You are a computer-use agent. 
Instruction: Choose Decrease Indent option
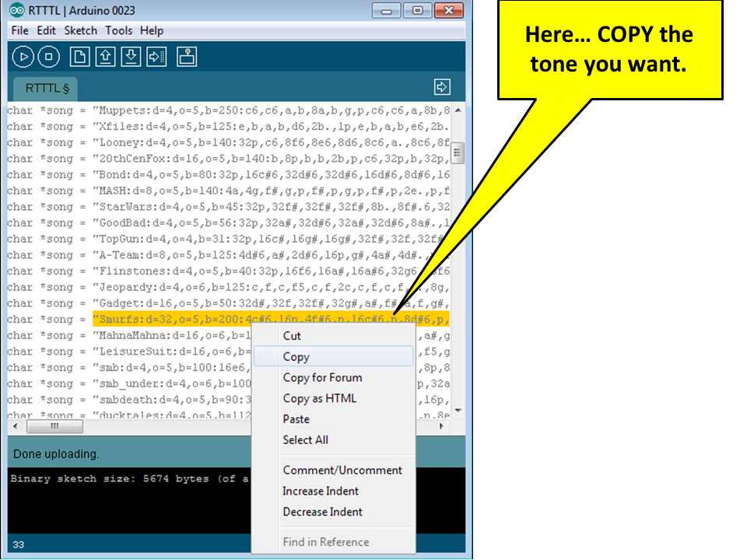pyautogui.click(x=333, y=512)
